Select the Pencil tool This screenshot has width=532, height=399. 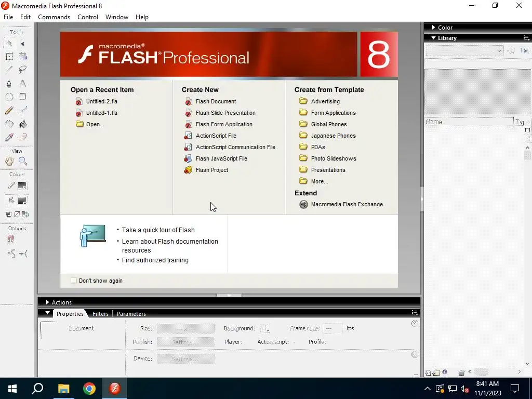pyautogui.click(x=9, y=110)
